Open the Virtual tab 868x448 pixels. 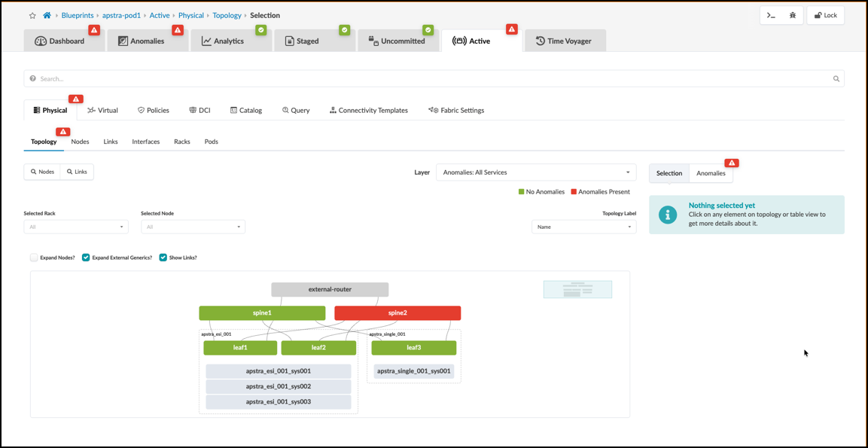[x=103, y=110]
